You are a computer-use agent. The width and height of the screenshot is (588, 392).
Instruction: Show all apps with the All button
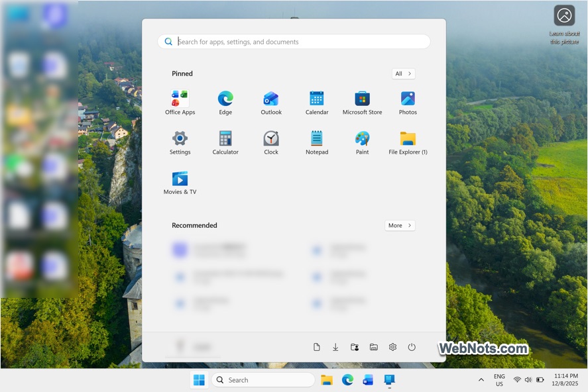404,73
